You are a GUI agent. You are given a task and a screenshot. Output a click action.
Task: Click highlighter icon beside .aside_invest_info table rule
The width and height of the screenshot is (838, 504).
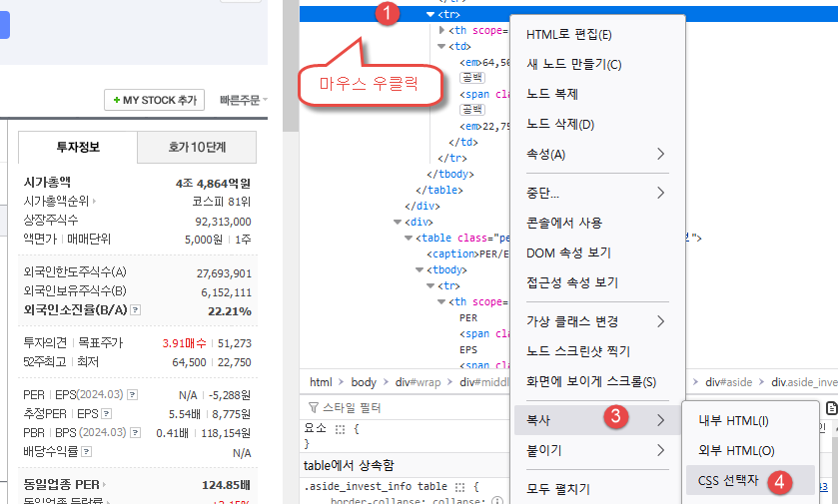pos(460,487)
